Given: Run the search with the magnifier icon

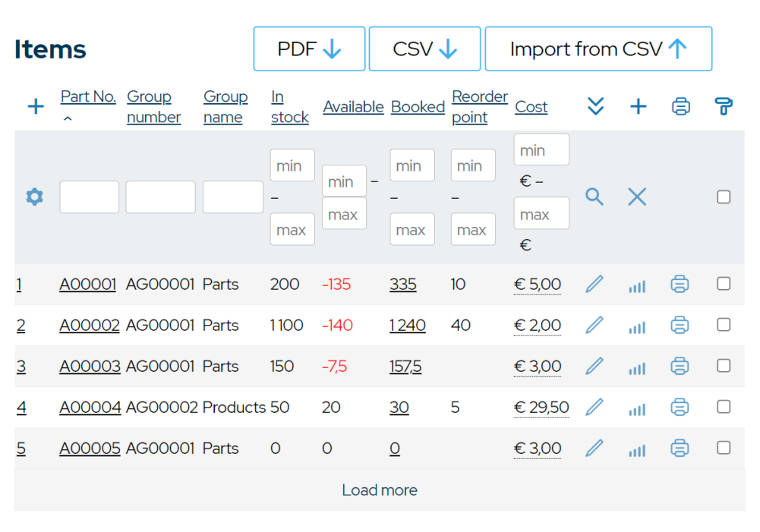Looking at the screenshot, I should click(x=594, y=197).
